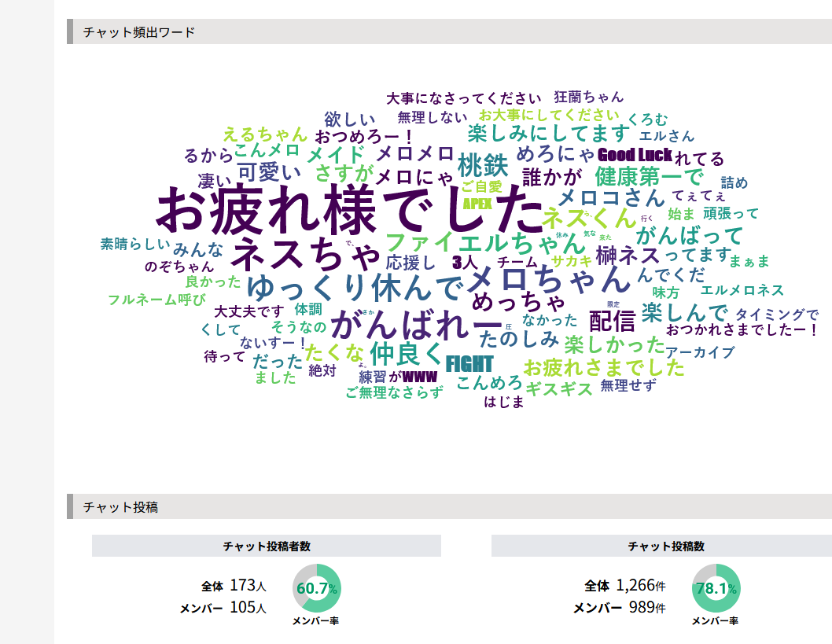The width and height of the screenshot is (832, 644).
Task: Click the 78.1% member rate donut chart
Action: tap(716, 588)
